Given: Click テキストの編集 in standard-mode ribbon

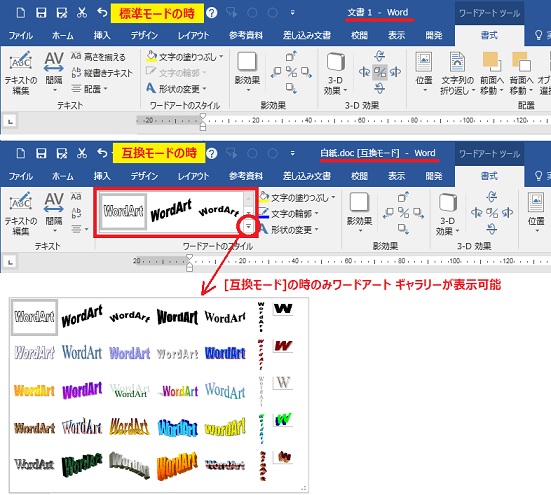Looking at the screenshot, I should point(21,73).
